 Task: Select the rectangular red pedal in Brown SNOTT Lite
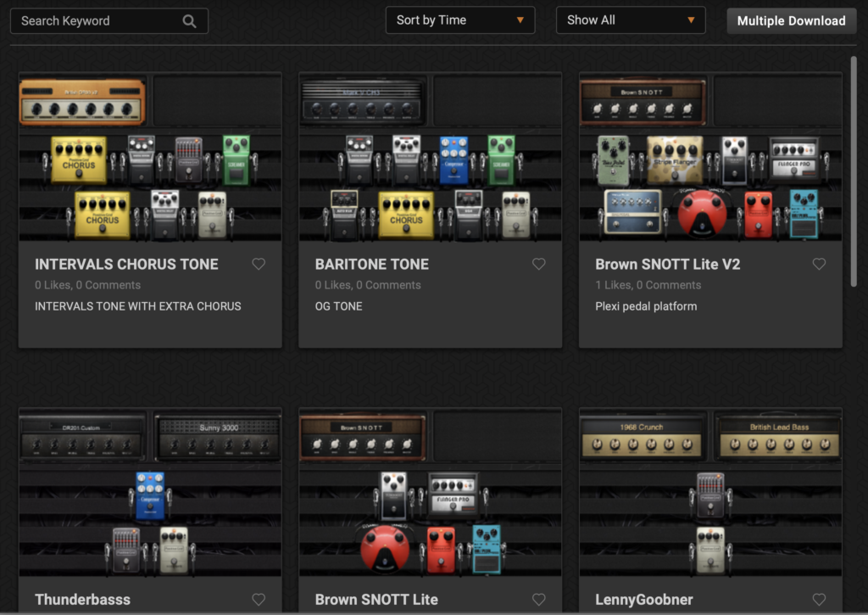pos(441,550)
